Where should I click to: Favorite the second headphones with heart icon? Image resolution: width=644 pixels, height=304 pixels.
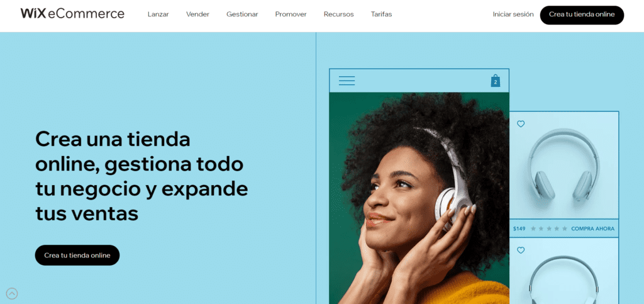tap(521, 250)
